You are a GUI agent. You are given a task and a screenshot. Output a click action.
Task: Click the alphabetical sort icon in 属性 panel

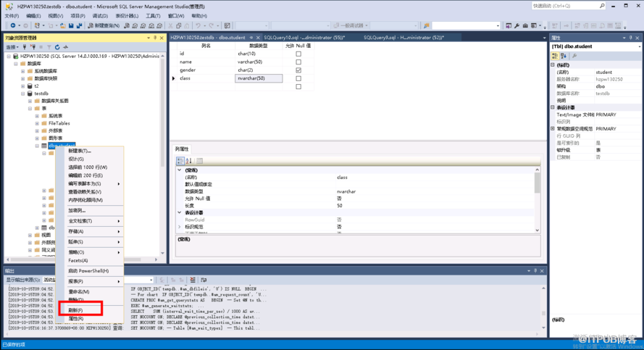tap(562, 55)
